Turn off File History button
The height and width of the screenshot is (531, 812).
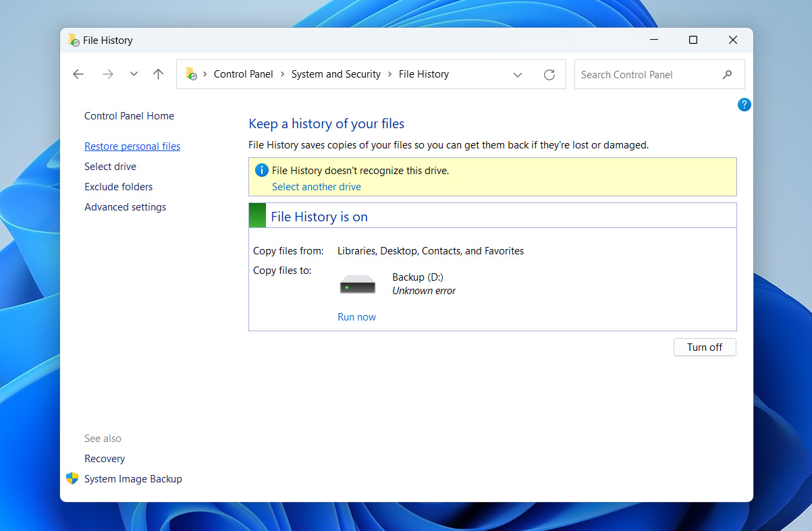coord(705,347)
